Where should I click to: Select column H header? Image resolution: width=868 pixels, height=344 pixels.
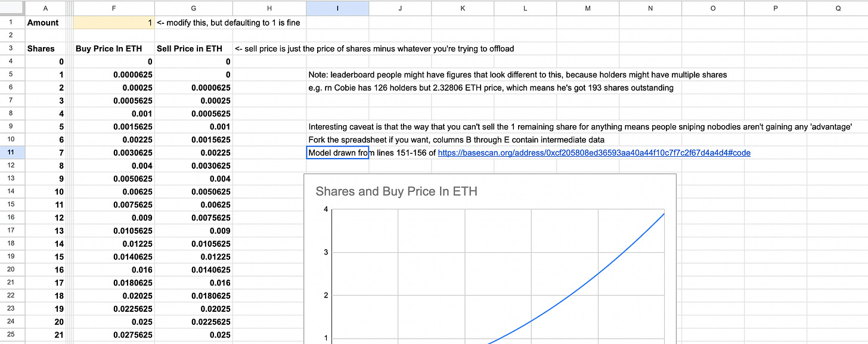pos(269,8)
